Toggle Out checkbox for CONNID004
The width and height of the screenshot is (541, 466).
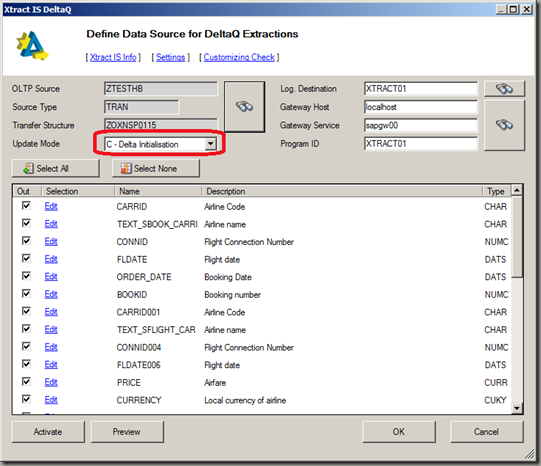pyautogui.click(x=26, y=346)
